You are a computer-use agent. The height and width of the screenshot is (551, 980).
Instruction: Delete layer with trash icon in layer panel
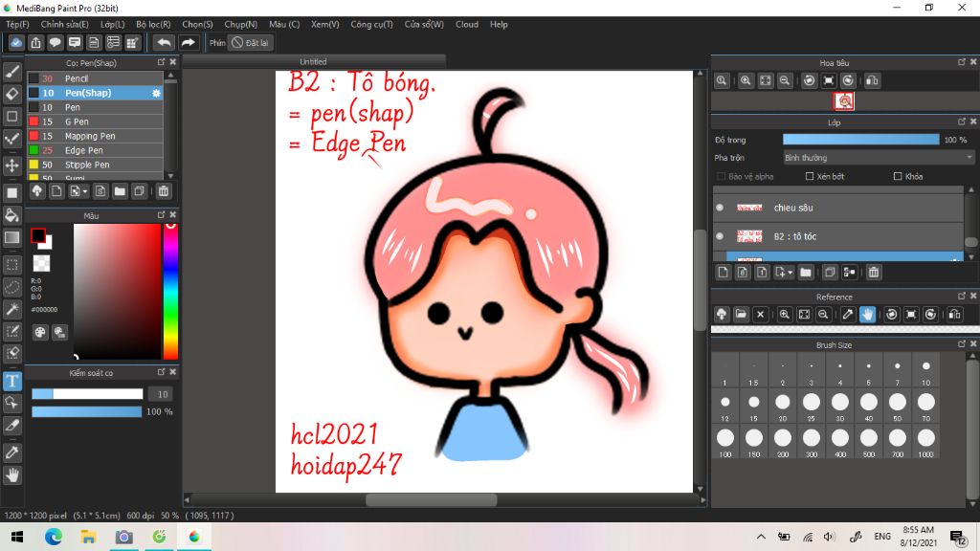pos(874,272)
